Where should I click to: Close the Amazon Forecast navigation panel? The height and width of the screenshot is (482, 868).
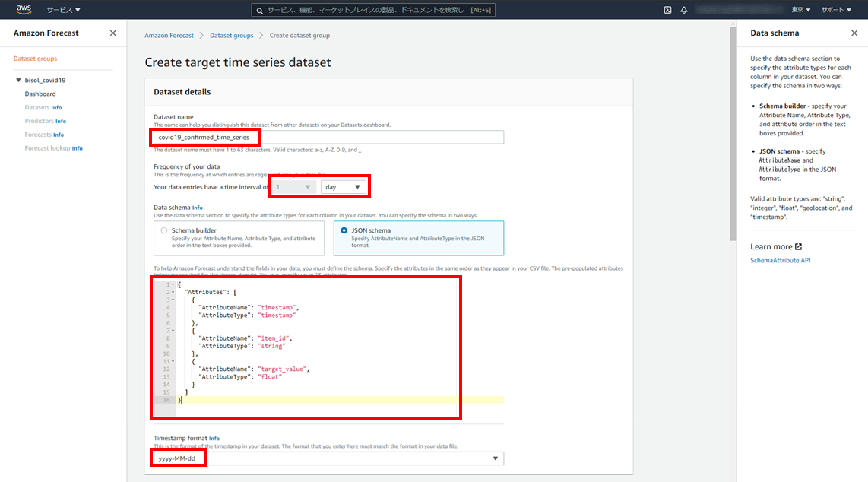113,33
